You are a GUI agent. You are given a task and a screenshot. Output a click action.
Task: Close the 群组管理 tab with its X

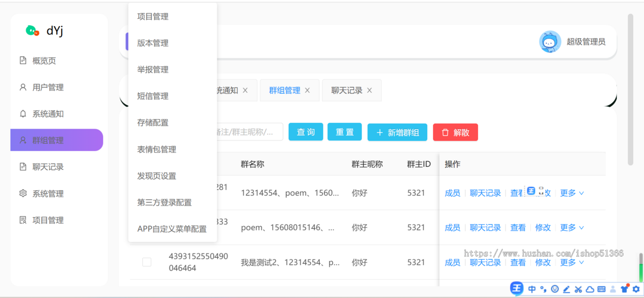point(308,91)
